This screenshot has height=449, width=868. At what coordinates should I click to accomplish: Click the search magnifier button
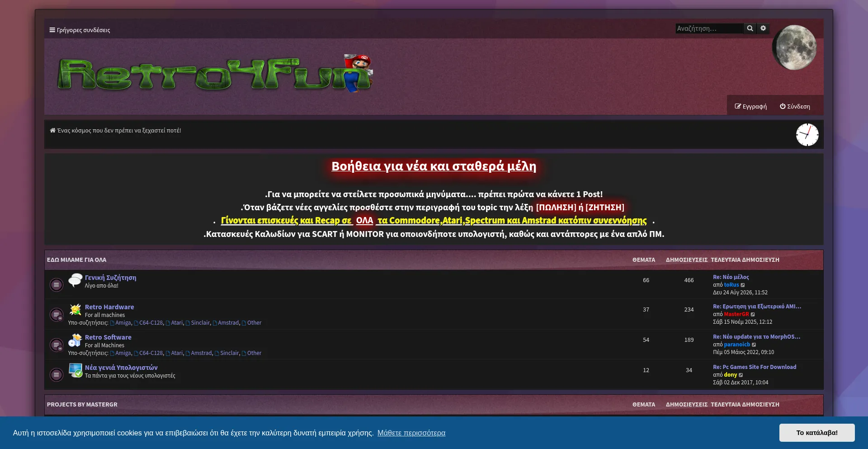[x=750, y=28]
